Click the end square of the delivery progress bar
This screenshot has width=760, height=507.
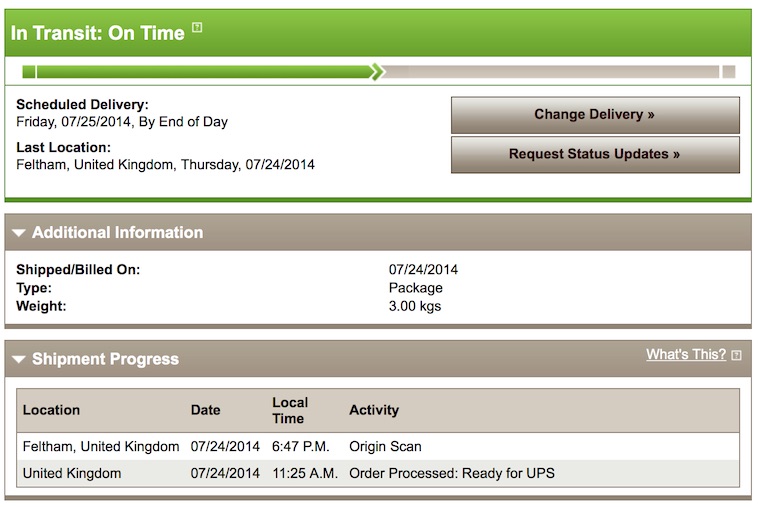coord(729,71)
